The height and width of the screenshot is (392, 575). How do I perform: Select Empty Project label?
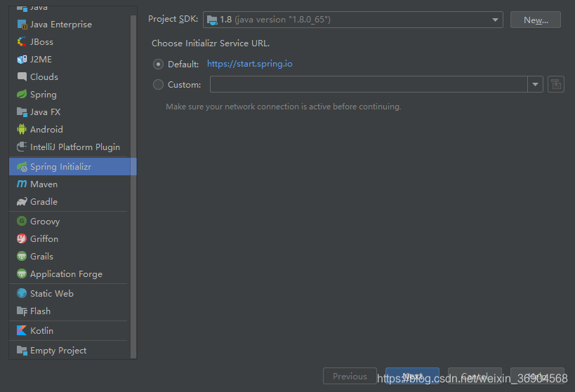click(x=58, y=351)
